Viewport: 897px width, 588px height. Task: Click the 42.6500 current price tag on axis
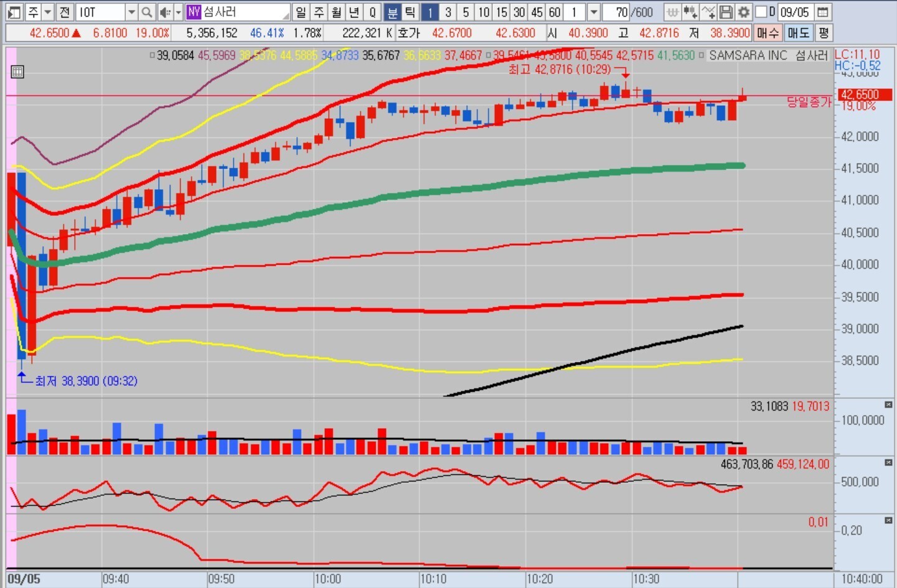click(864, 95)
